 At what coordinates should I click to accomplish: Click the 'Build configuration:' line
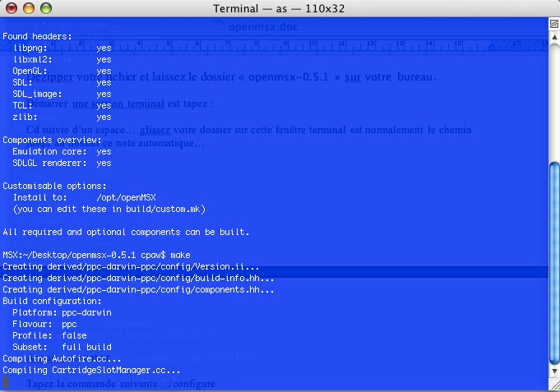point(52,301)
